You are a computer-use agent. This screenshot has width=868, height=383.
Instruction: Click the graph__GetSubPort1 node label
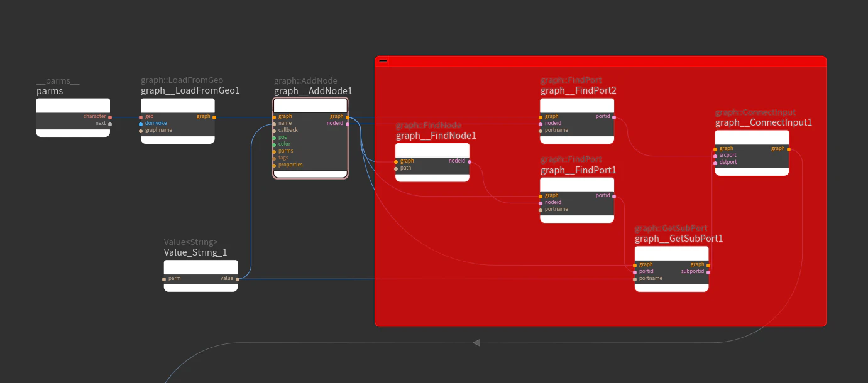click(x=679, y=239)
